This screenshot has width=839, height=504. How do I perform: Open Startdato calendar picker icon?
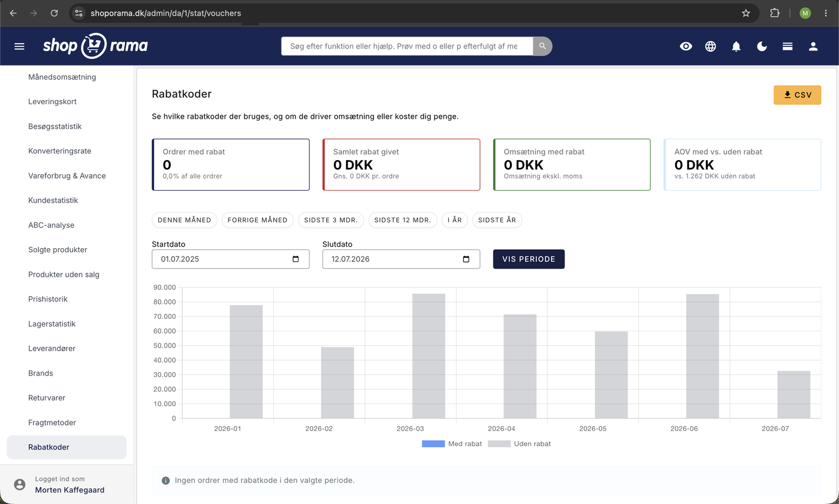(295, 259)
